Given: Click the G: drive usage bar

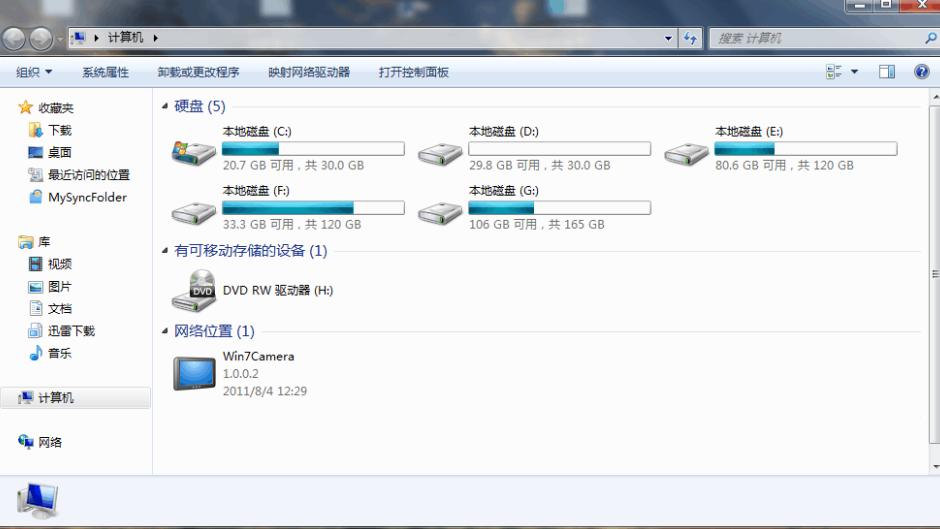Looking at the screenshot, I should 559,208.
